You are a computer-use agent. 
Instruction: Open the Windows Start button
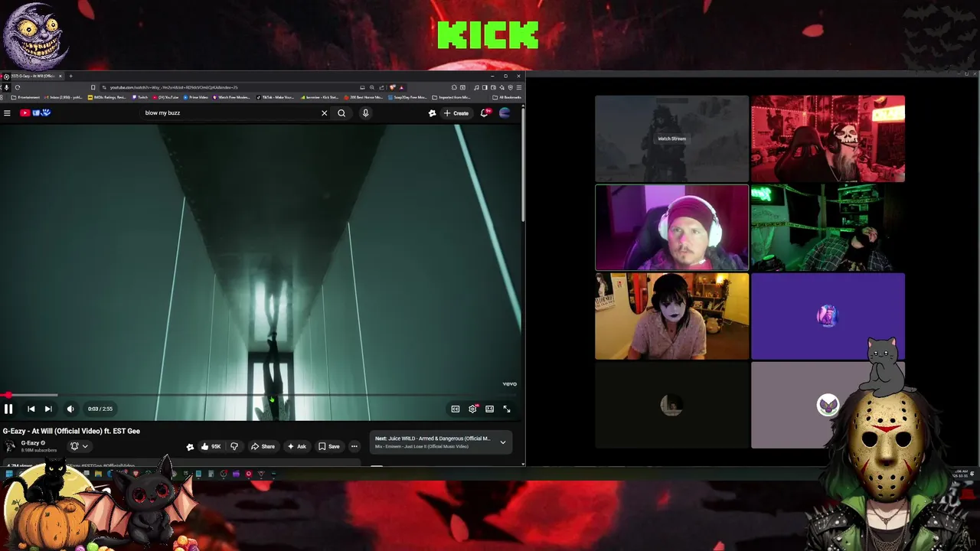8,474
